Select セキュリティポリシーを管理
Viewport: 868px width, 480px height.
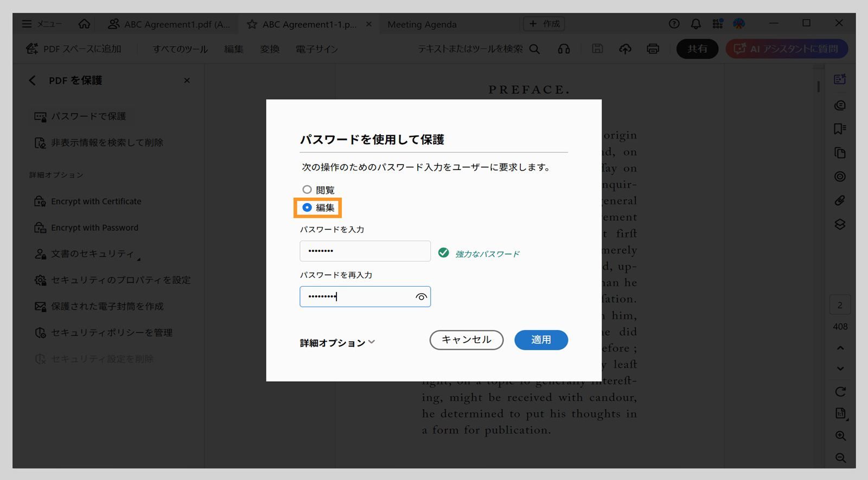click(103, 332)
